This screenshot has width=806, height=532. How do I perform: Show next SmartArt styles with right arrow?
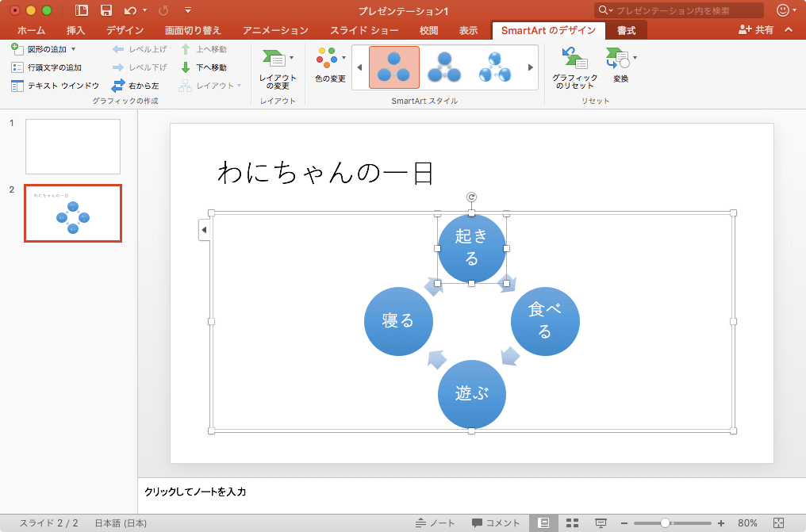(x=531, y=67)
